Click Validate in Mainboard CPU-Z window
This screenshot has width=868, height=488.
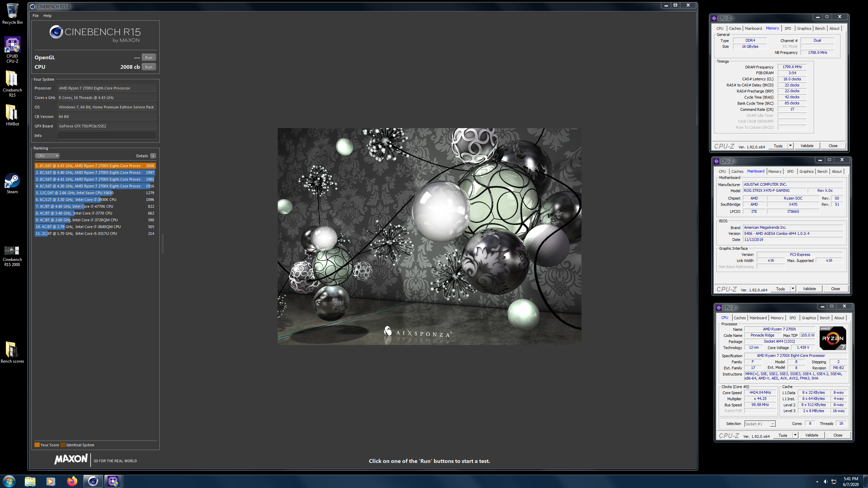[x=809, y=289]
